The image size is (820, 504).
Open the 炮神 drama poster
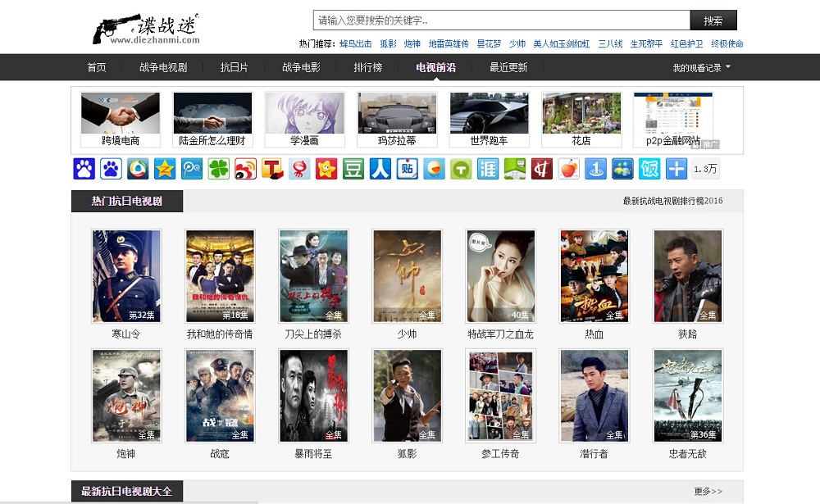(126, 396)
